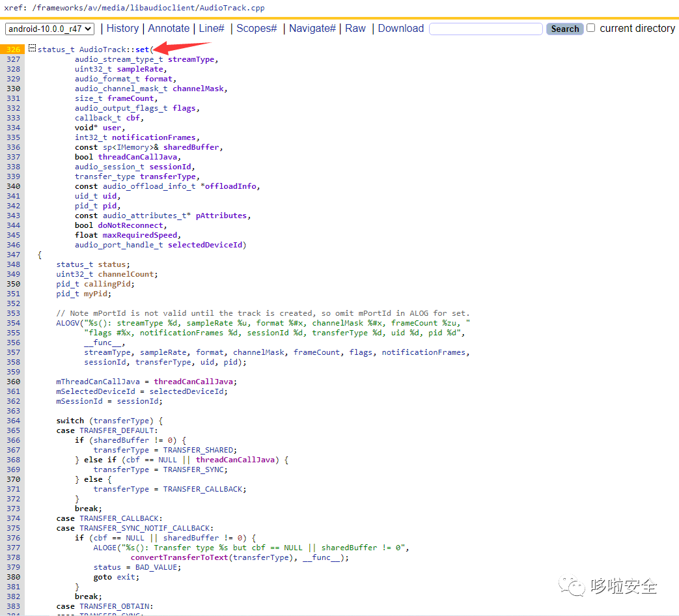Click the notificationFrames parameter on line 335

pos(154,137)
